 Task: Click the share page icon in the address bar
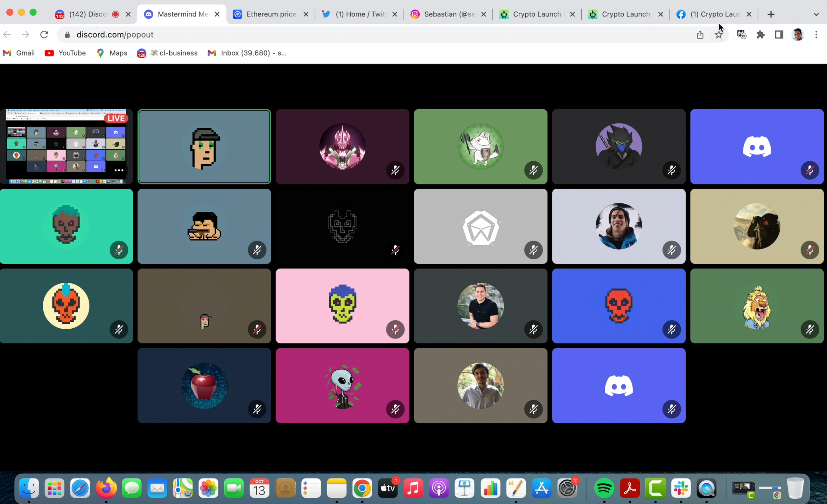tap(700, 35)
